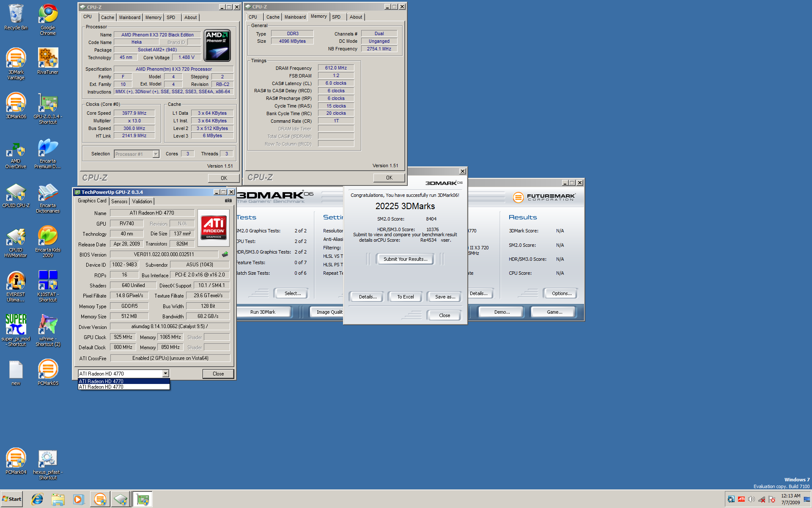Select highlighted ATI Radeon HD 4770 list entry
Viewport: 812px width, 508px height.
(x=124, y=381)
